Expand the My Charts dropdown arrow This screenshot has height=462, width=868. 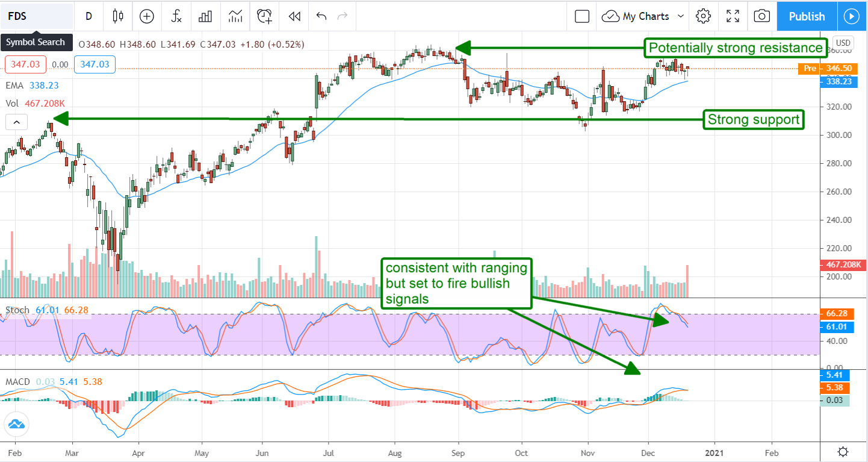pyautogui.click(x=681, y=16)
